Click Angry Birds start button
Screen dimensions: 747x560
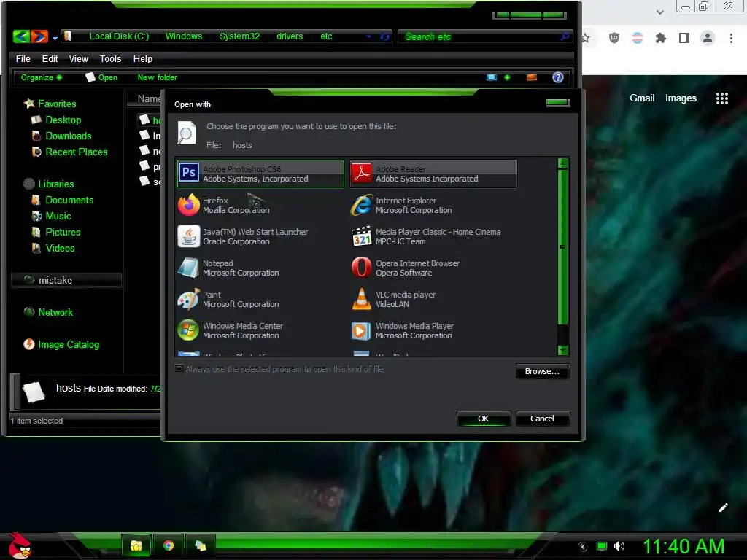pyautogui.click(x=20, y=545)
